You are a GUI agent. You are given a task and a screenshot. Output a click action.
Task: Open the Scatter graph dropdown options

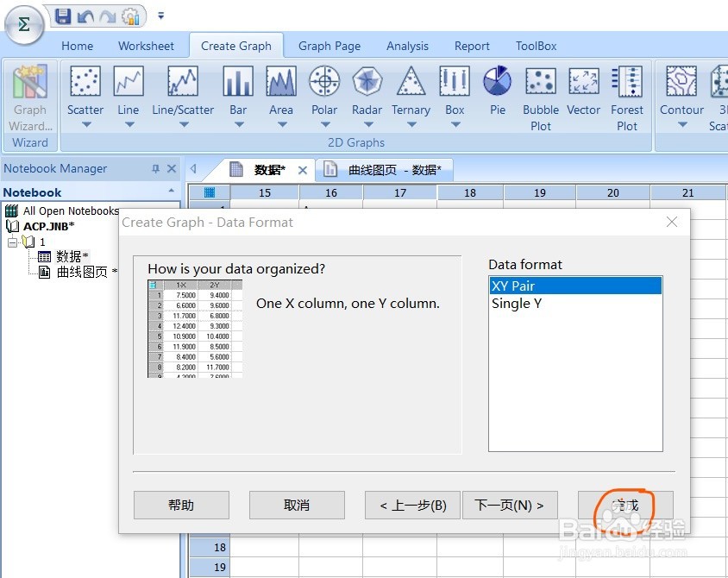(85, 123)
